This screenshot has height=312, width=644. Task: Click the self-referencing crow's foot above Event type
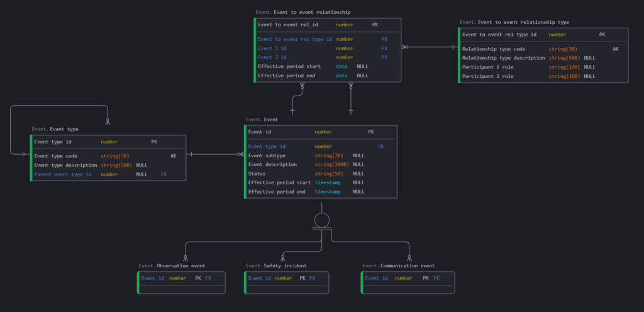(108, 120)
